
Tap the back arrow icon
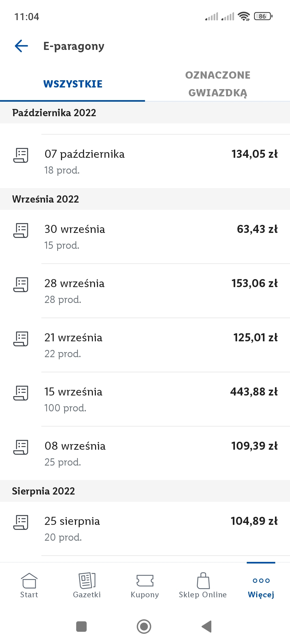(21, 46)
